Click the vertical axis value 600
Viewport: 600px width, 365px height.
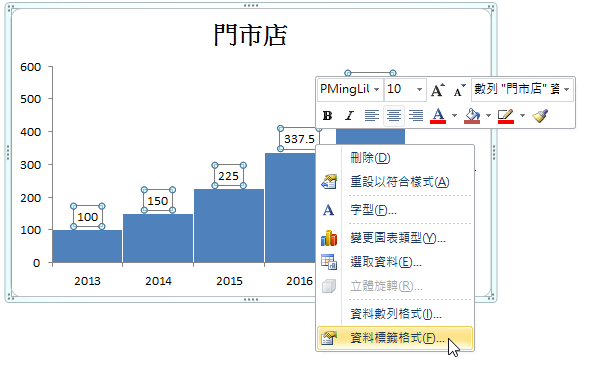click(x=31, y=67)
